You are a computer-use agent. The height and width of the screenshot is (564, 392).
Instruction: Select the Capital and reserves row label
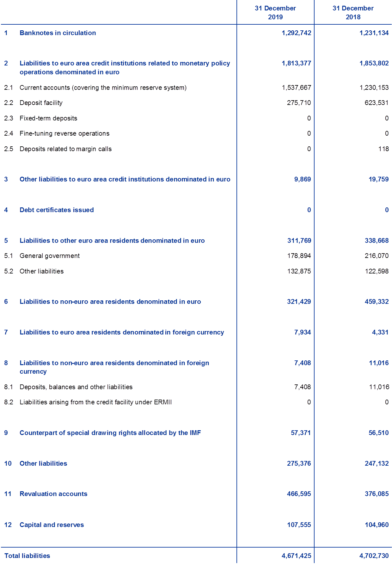pos(52,525)
